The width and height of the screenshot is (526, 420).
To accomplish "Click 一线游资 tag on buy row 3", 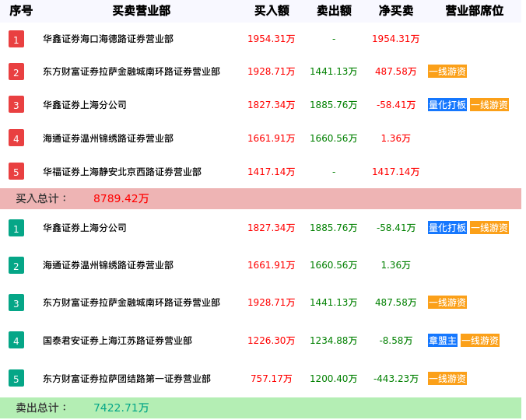I will pos(489,104).
